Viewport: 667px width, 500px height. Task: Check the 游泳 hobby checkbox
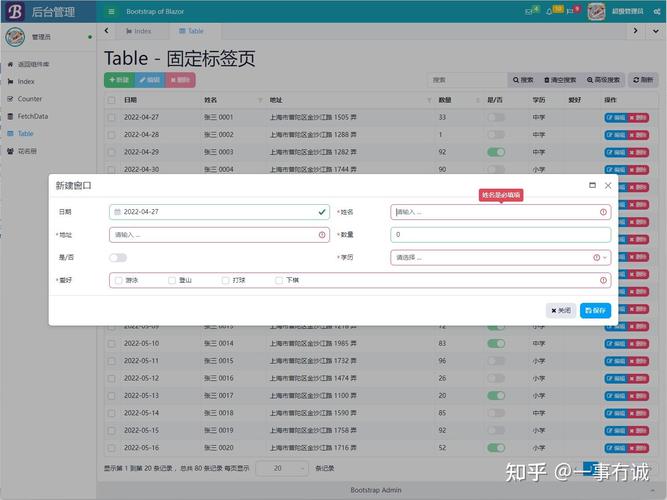pyautogui.click(x=119, y=280)
